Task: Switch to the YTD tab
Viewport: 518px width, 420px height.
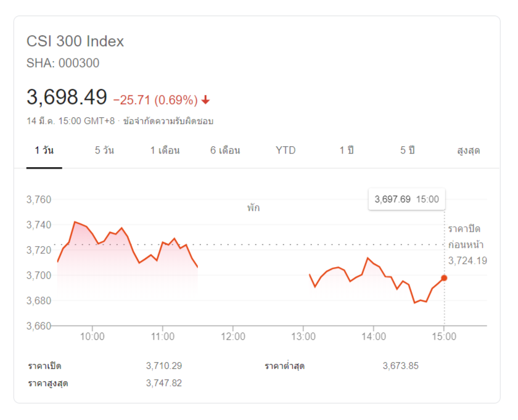Action: click(286, 150)
